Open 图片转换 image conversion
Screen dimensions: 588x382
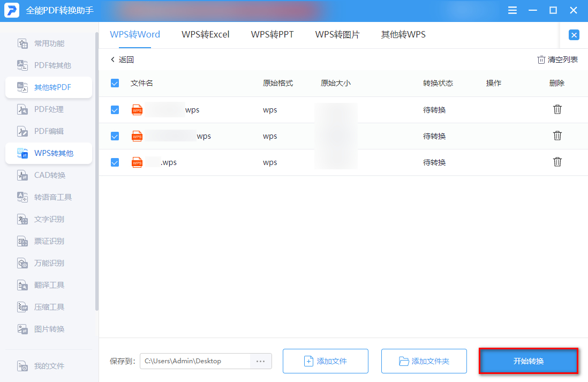pyautogui.click(x=48, y=329)
